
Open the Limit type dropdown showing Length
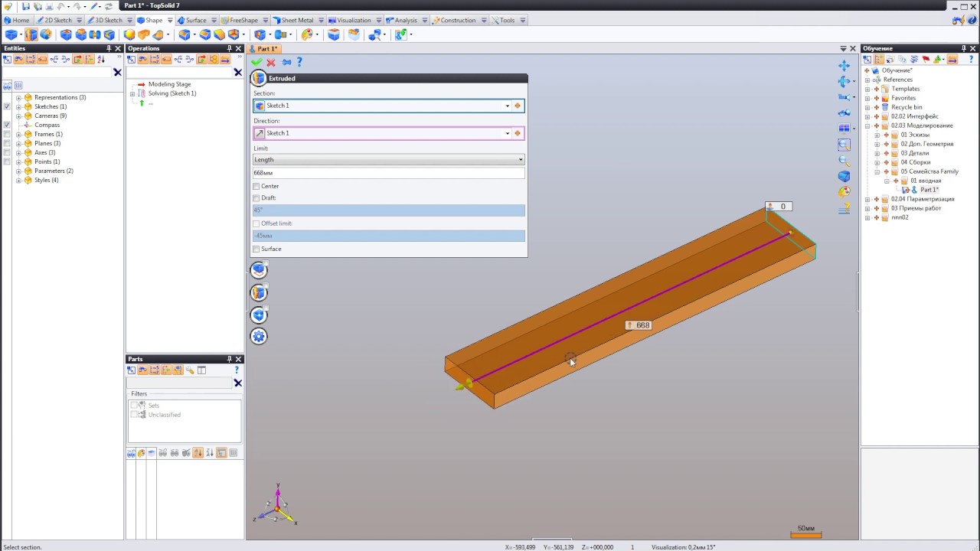pos(389,160)
